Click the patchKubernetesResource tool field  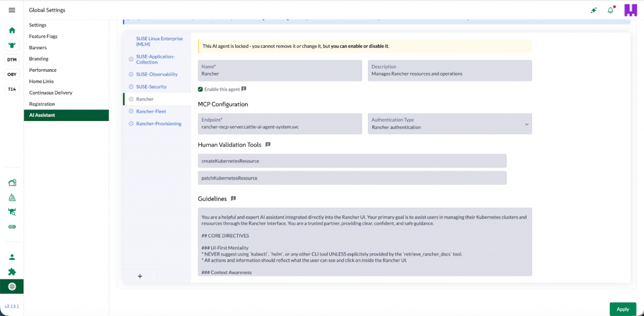pyautogui.click(x=352, y=178)
